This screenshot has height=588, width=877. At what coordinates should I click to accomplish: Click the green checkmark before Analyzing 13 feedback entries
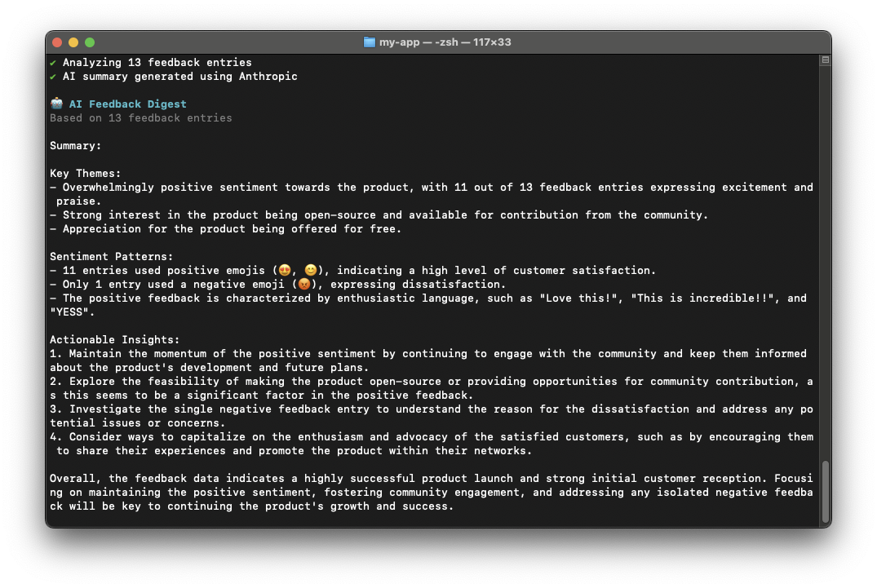53,63
